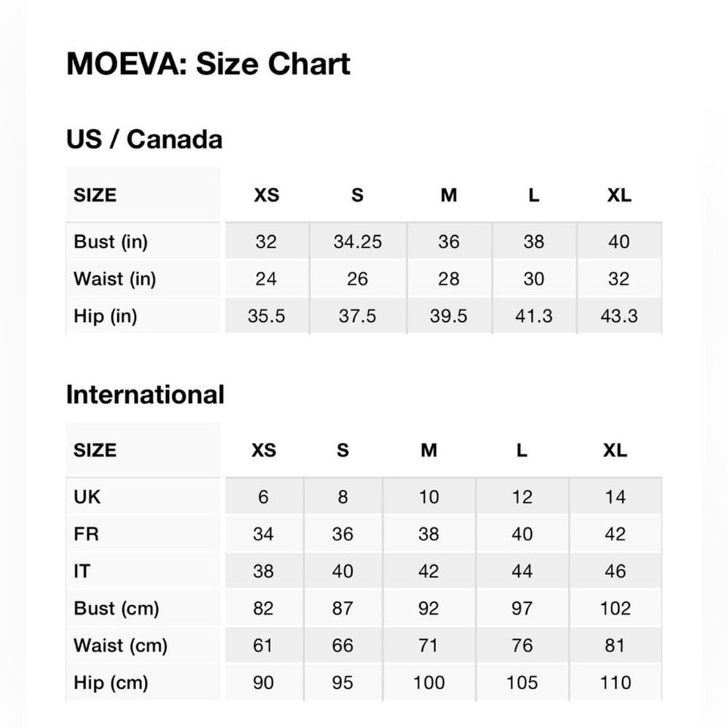Select the Hip (cm) row label
The height and width of the screenshot is (728, 728).
pyautogui.click(x=111, y=683)
